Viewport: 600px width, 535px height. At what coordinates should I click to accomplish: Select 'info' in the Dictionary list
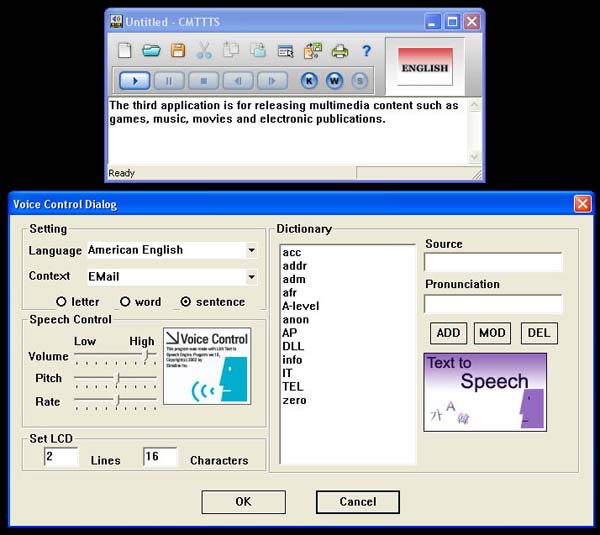(292, 360)
